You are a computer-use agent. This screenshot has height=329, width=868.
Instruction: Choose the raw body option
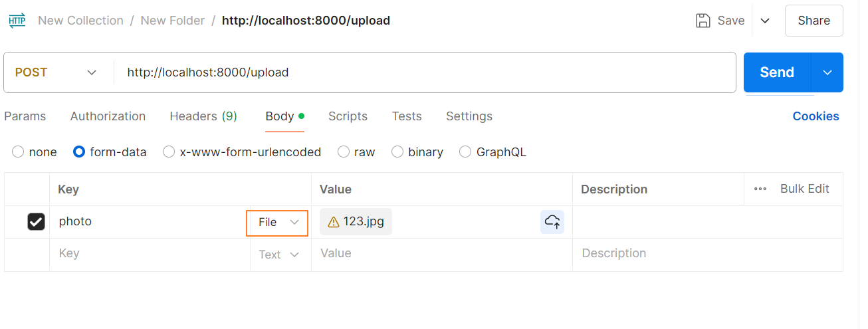point(344,152)
